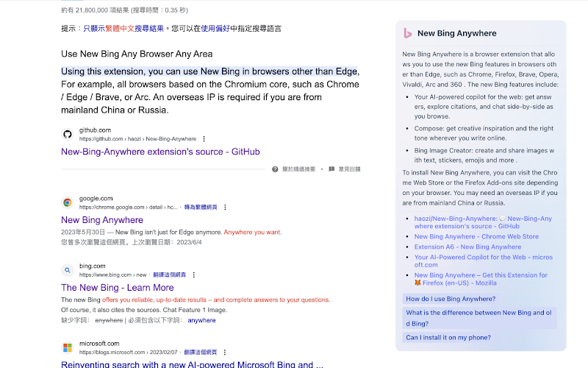Viewport: 588px width, 368px height.
Task: Open the New Bing Anywhere result title
Action: tap(102, 220)
